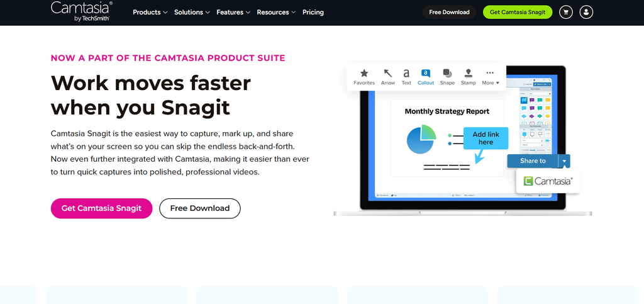Select the Callout tool in illustration
The image size is (644, 304).
(426, 77)
